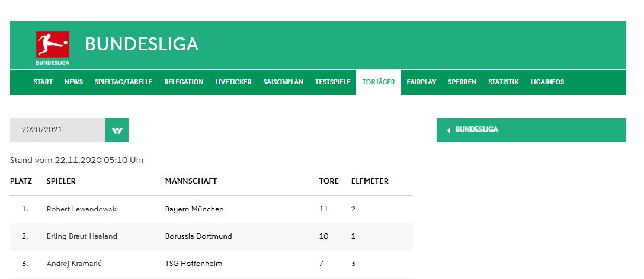Click the back arrow beside BUNDESLIGA

pyautogui.click(x=448, y=130)
